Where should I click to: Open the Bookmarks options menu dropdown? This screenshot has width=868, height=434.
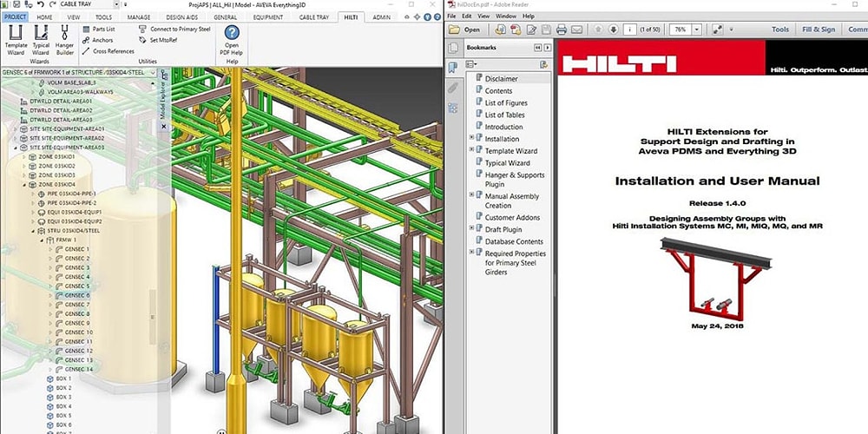click(x=471, y=65)
